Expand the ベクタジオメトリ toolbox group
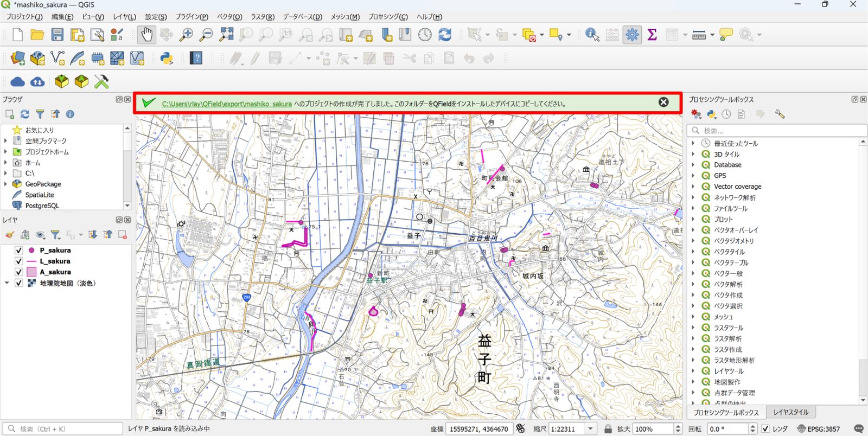The height and width of the screenshot is (436, 868). click(693, 241)
